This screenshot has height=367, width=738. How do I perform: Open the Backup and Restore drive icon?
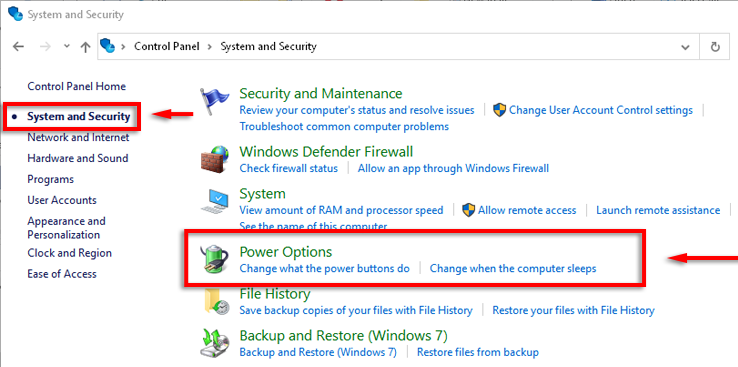point(216,343)
